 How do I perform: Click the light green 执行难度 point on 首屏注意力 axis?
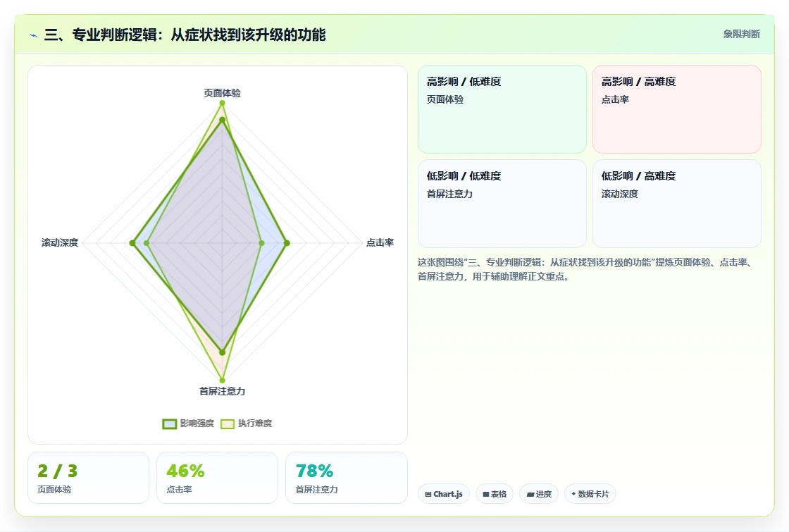(x=222, y=381)
